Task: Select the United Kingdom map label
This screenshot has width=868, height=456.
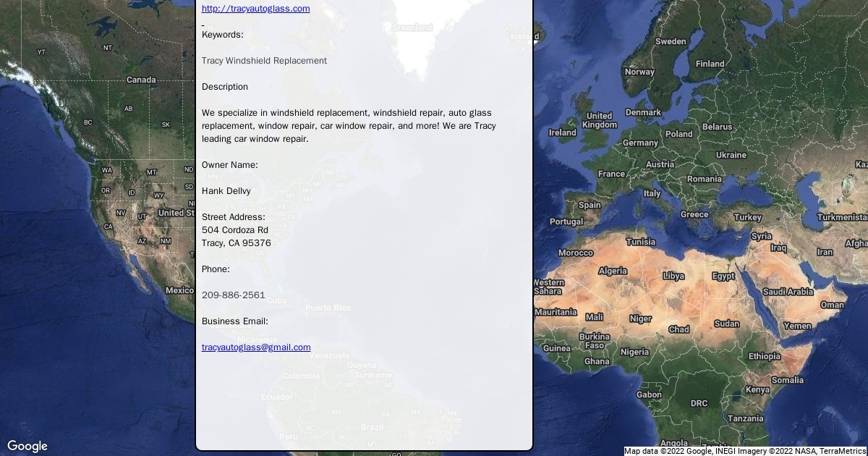Action: point(599,120)
